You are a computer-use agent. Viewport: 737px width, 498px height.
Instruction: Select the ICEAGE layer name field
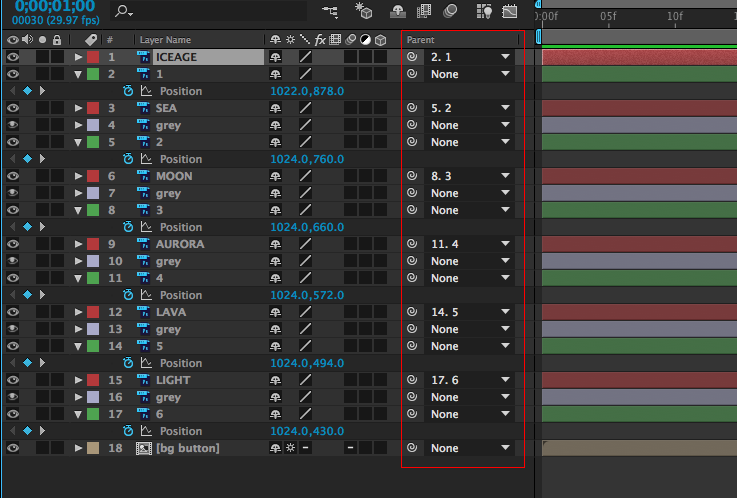(x=208, y=57)
